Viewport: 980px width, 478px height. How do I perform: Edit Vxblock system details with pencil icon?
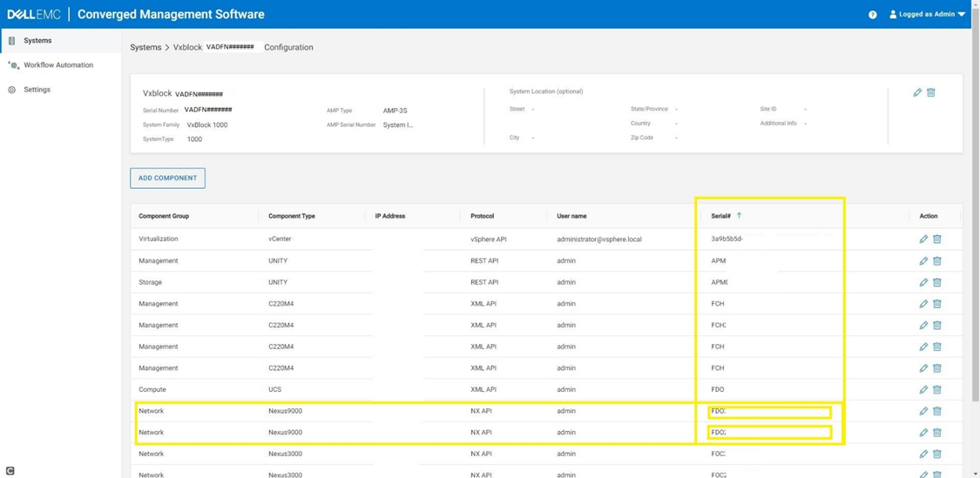tap(917, 92)
